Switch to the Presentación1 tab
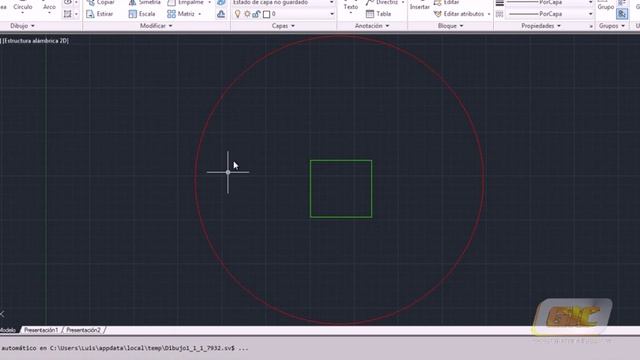 point(41,330)
